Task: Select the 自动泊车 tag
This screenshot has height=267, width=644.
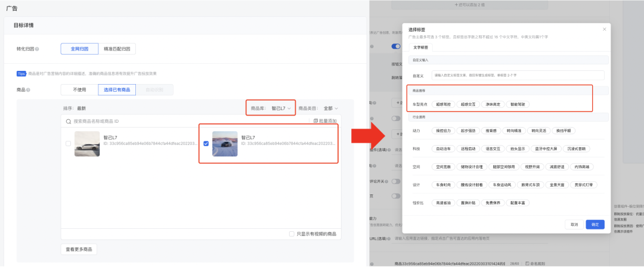Action: (444, 149)
